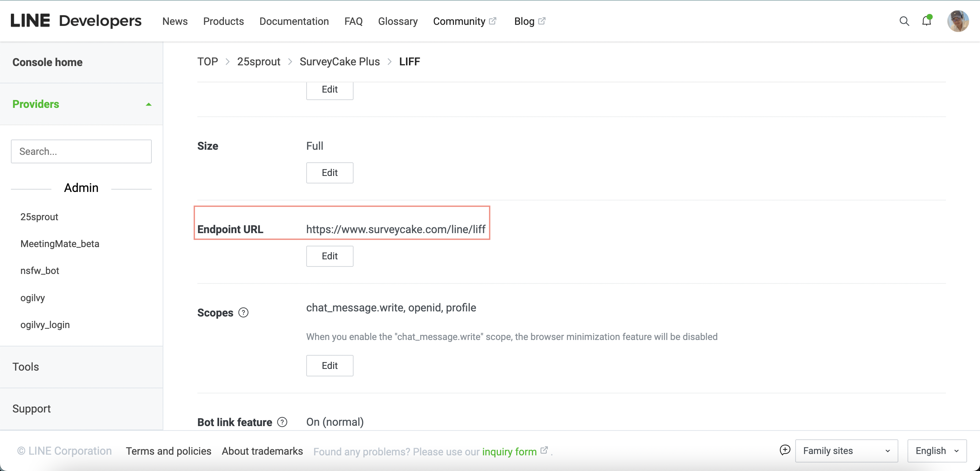Viewport: 980px width, 471px height.
Task: Click the Scopes help question icon
Action: (243, 312)
